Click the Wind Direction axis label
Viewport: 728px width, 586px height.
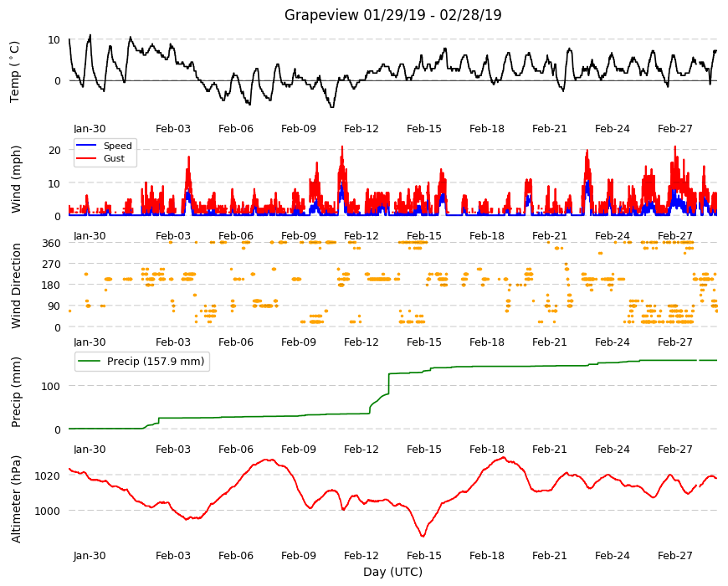point(16,286)
